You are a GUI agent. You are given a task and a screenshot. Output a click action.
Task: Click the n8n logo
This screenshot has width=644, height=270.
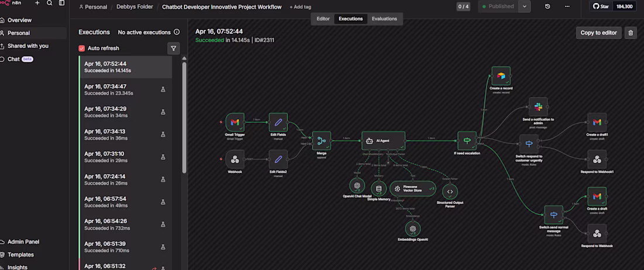[x=11, y=4]
